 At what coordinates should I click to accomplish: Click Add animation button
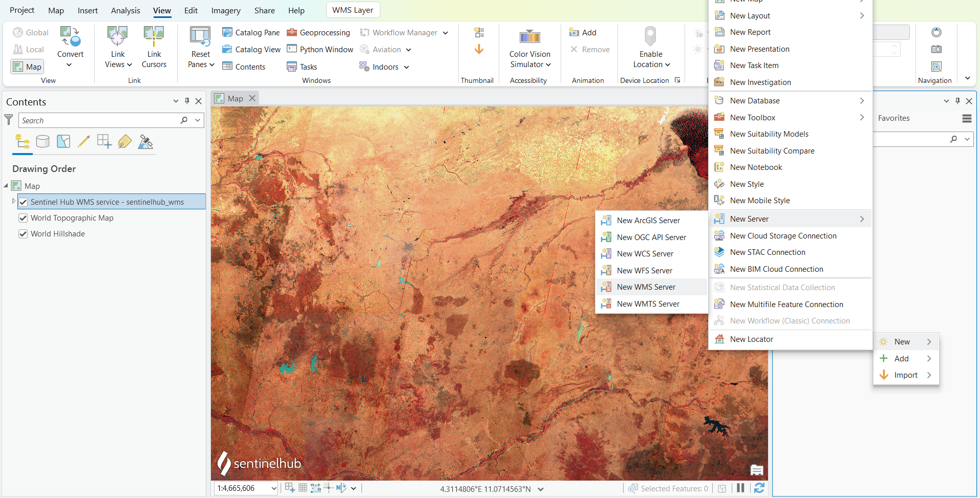click(583, 32)
